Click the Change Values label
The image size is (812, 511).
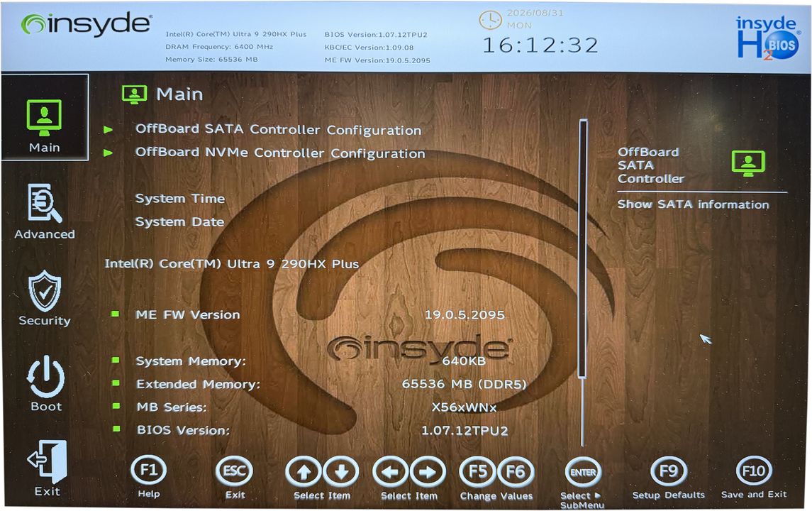(x=496, y=496)
